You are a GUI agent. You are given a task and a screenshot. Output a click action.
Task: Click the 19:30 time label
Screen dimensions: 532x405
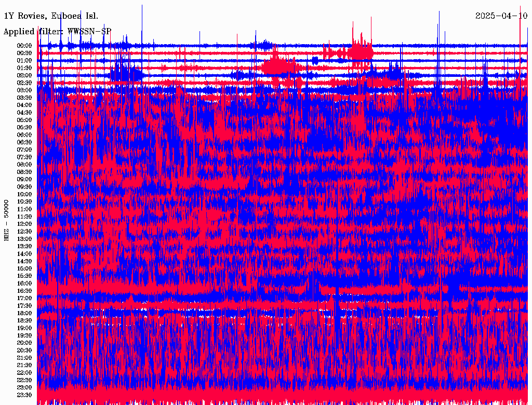tap(24, 335)
